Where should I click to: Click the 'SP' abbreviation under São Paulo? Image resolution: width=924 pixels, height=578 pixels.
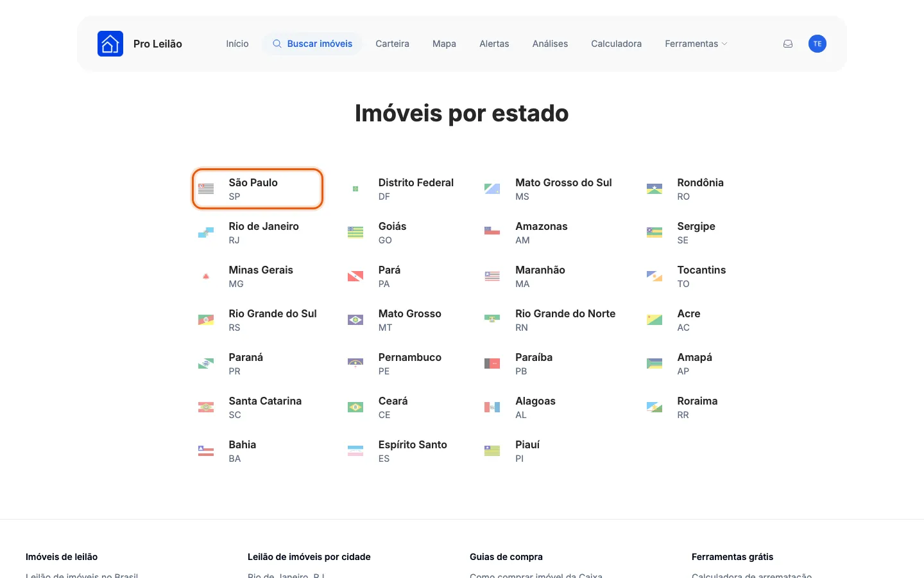click(x=234, y=197)
